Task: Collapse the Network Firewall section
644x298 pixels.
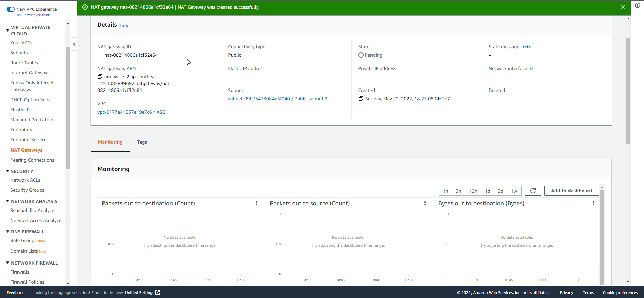Action: coord(8,263)
